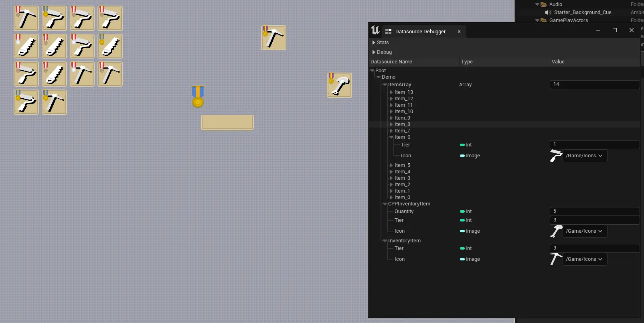
Task: Click the empty tan panel below medal
Action: [227, 122]
